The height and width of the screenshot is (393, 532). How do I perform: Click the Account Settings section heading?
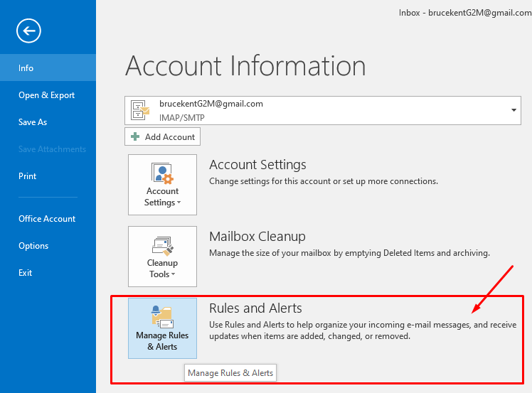(x=257, y=165)
